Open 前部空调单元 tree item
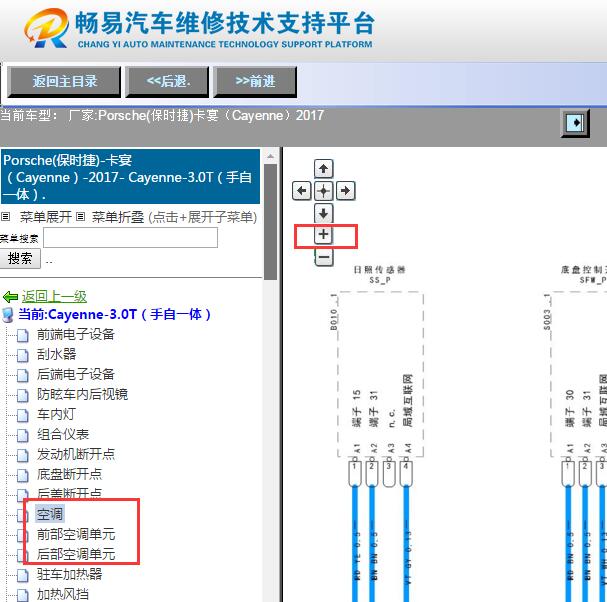607x602 pixels. (76, 535)
